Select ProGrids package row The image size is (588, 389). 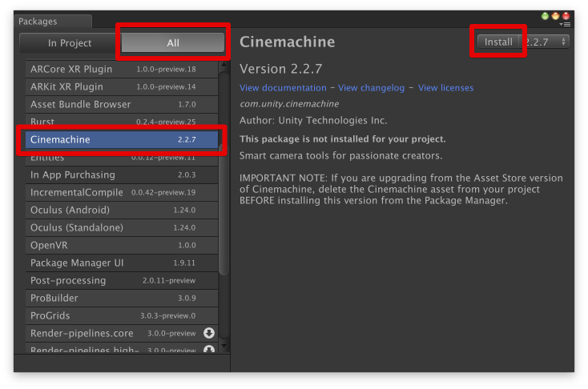click(122, 315)
